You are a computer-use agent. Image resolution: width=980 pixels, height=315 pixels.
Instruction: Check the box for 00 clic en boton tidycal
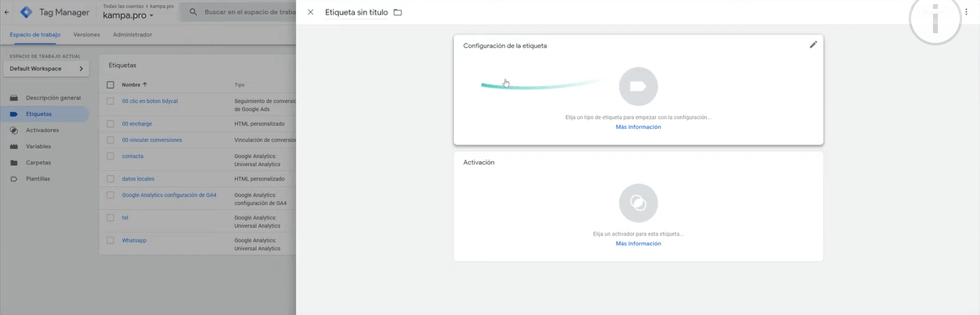110,101
